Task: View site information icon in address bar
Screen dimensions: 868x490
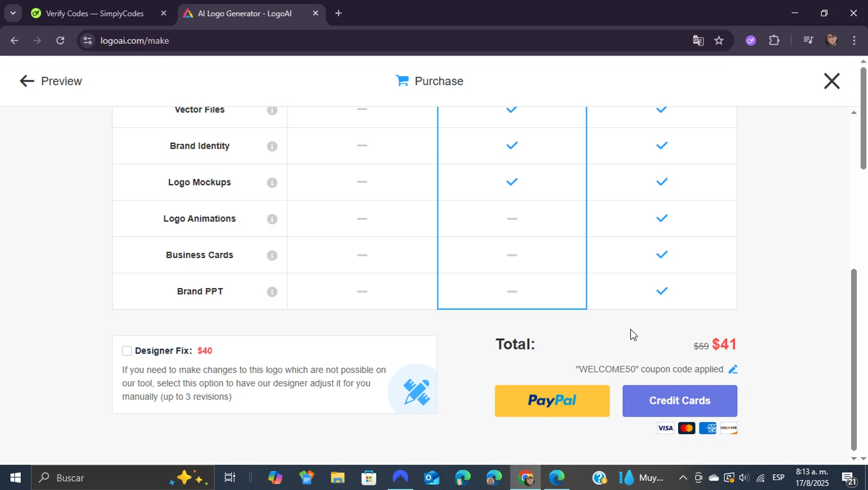Action: coord(87,40)
